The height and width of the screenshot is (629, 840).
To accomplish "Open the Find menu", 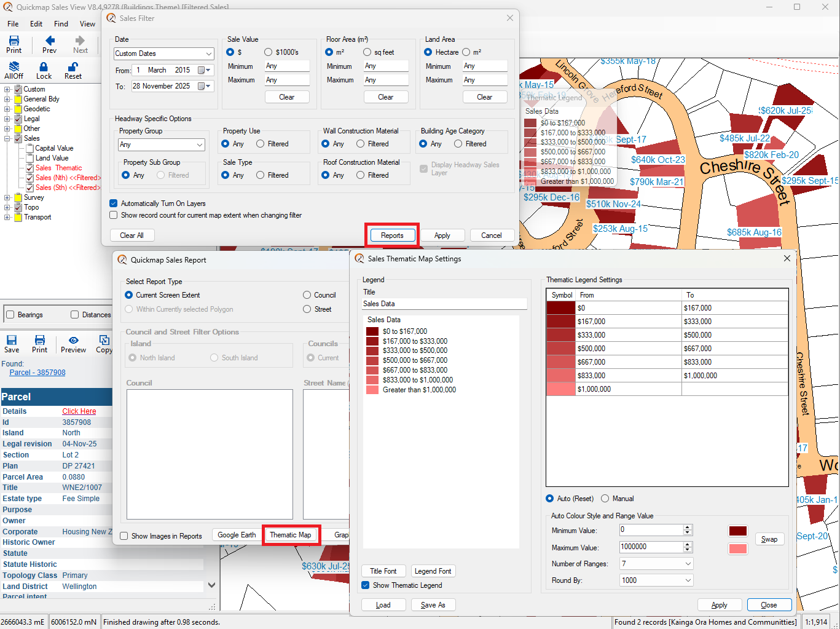I will 61,24.
